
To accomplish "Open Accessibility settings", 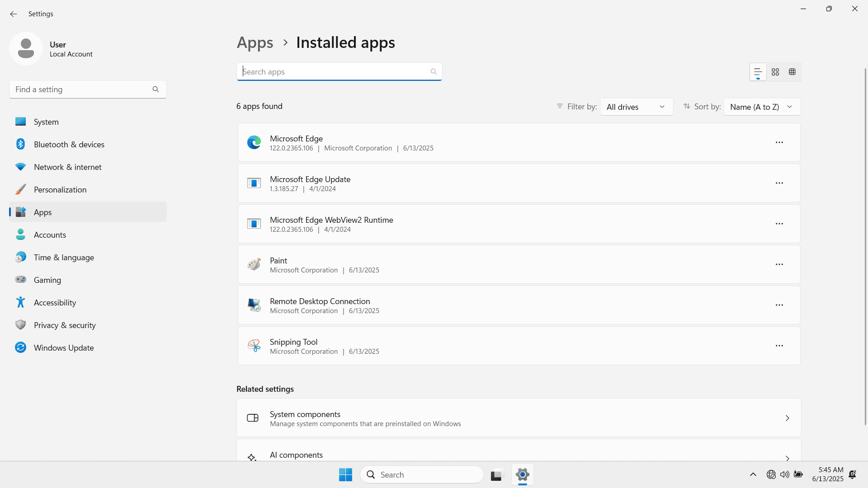I will tap(88, 303).
